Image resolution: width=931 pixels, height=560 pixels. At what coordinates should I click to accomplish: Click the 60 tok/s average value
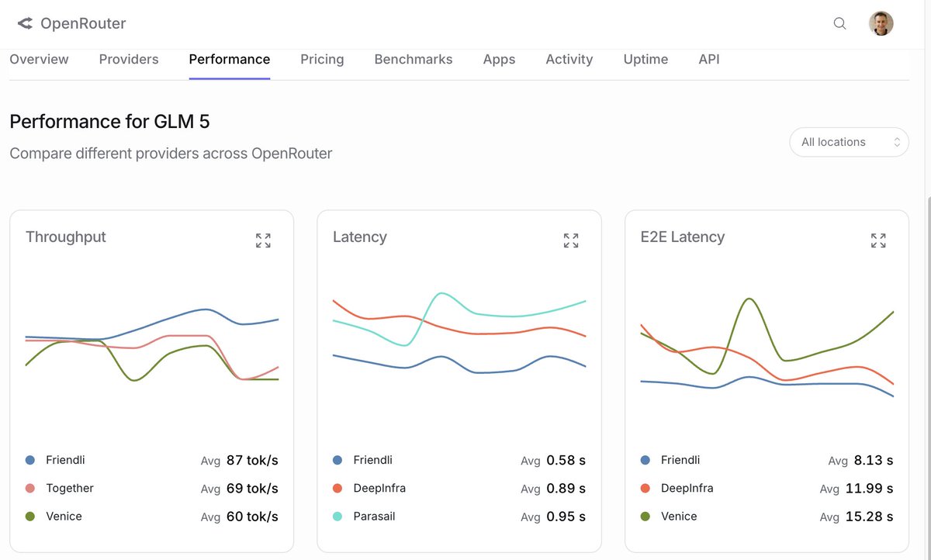pyautogui.click(x=252, y=516)
